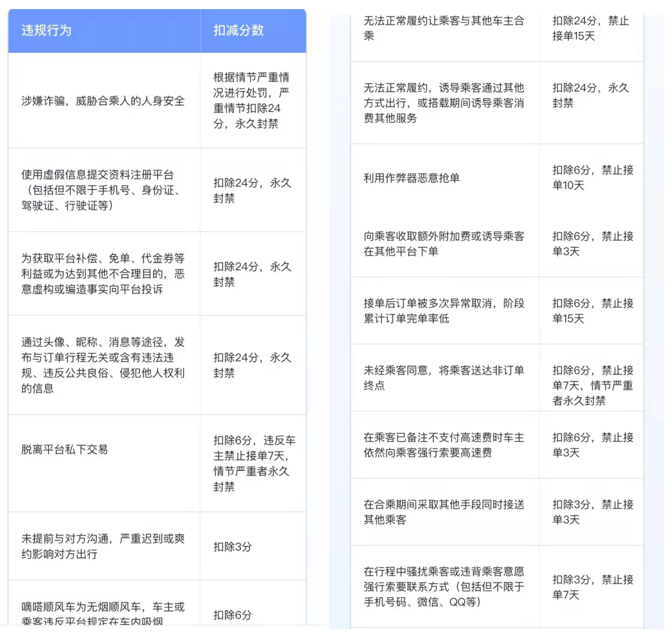Select the 通过头像、昵称、消息等途径 cell

[104, 365]
